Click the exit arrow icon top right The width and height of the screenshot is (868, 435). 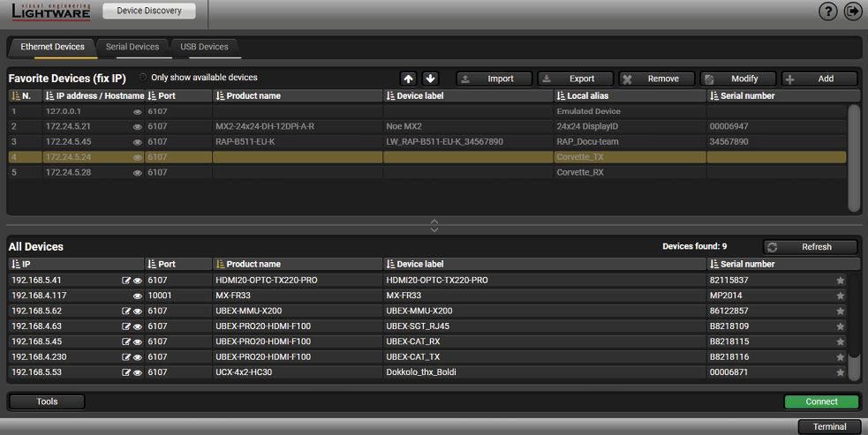coord(852,11)
